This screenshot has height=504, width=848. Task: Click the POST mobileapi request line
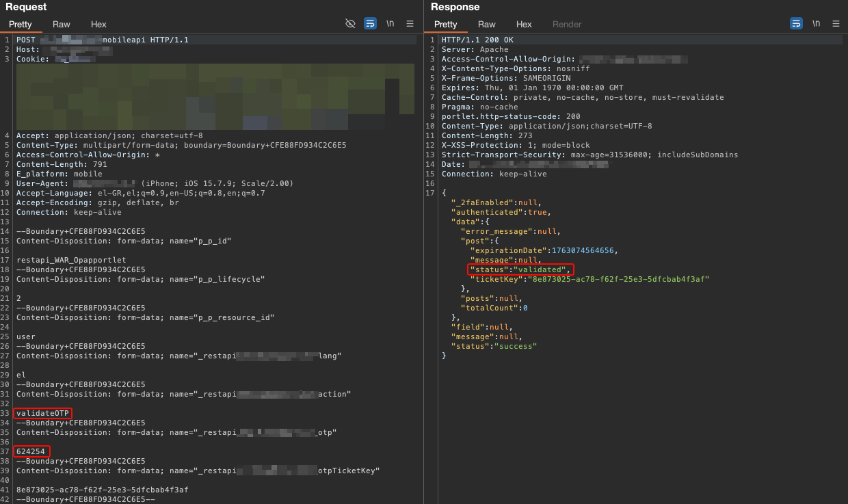(103, 40)
